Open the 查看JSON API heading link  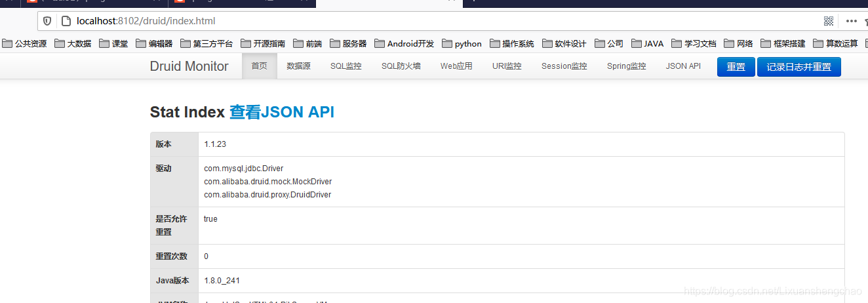(282, 112)
